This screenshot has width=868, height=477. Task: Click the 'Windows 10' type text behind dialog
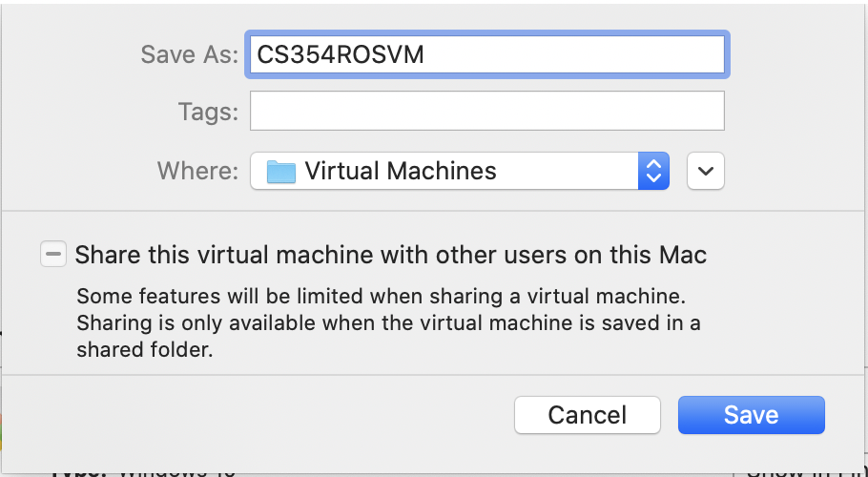(176, 471)
